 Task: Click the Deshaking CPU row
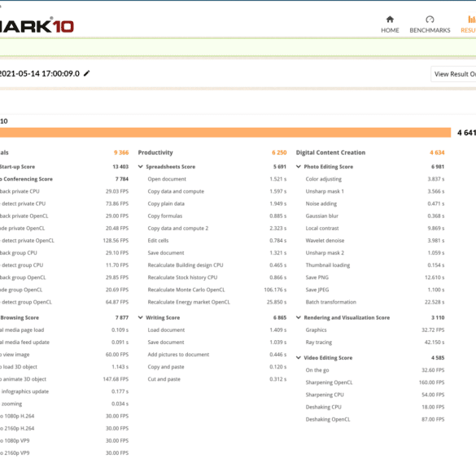click(375, 407)
